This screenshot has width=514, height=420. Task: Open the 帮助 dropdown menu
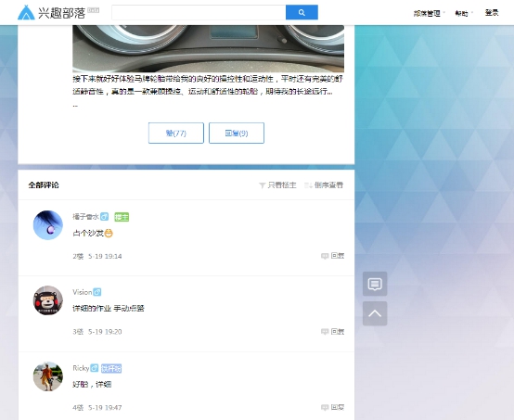click(464, 13)
